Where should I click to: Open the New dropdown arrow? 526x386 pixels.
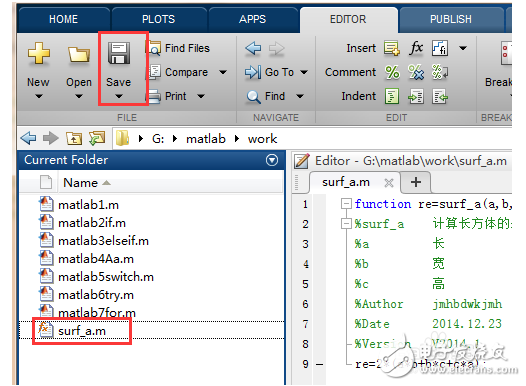tap(39, 97)
